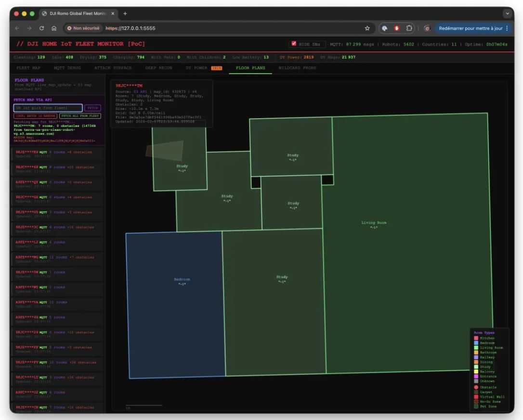Open a new browser tab with plus icon
This screenshot has height=420, width=523.
[x=126, y=13]
